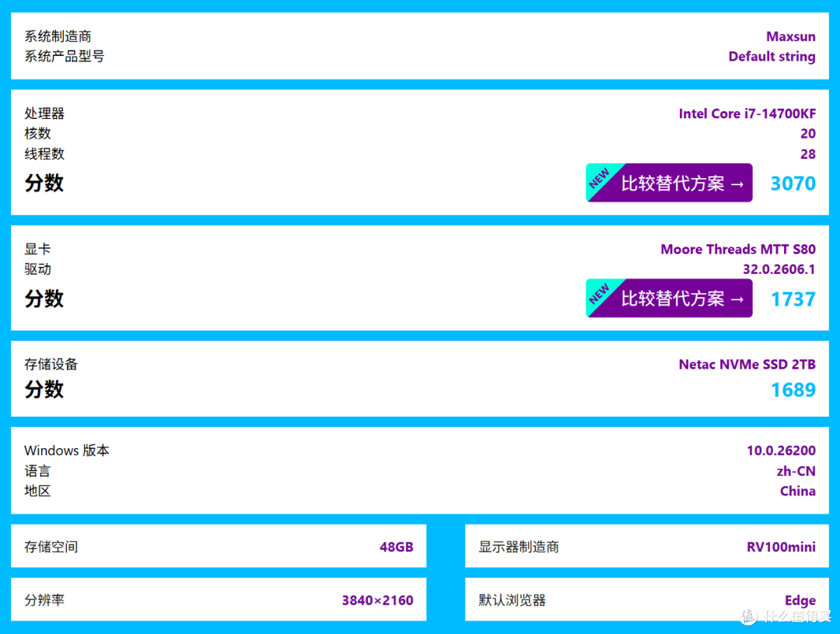This screenshot has height=634, width=840.
Task: Click the NEW badge beside score 3070
Action: click(x=600, y=178)
